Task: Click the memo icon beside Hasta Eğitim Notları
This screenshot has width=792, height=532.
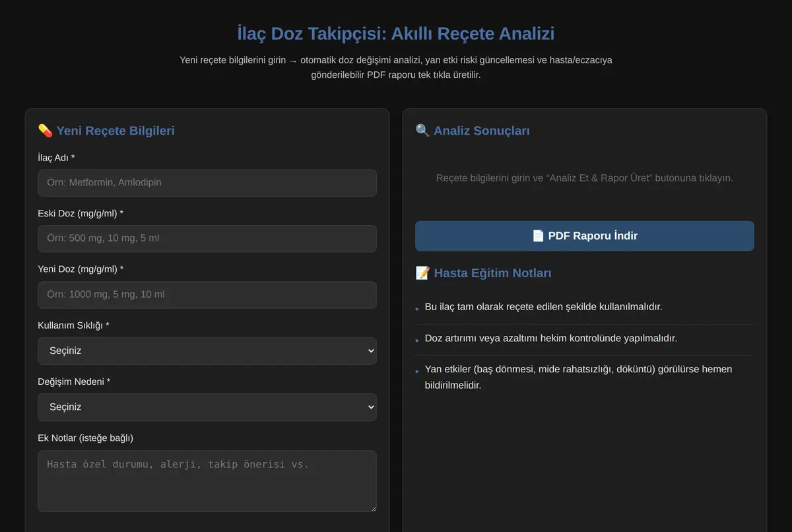Action: (x=422, y=273)
